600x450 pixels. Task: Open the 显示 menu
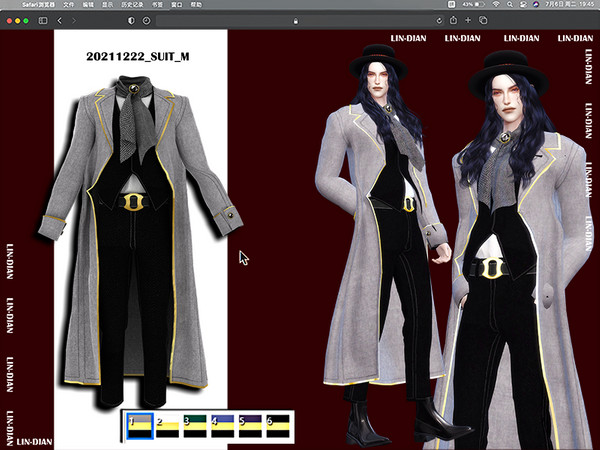pos(108,5)
